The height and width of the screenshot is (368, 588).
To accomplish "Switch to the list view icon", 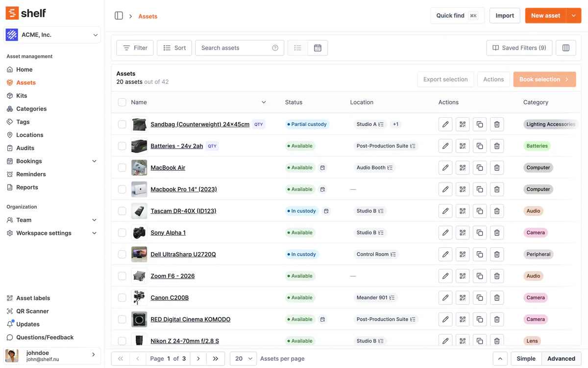I will point(297,48).
